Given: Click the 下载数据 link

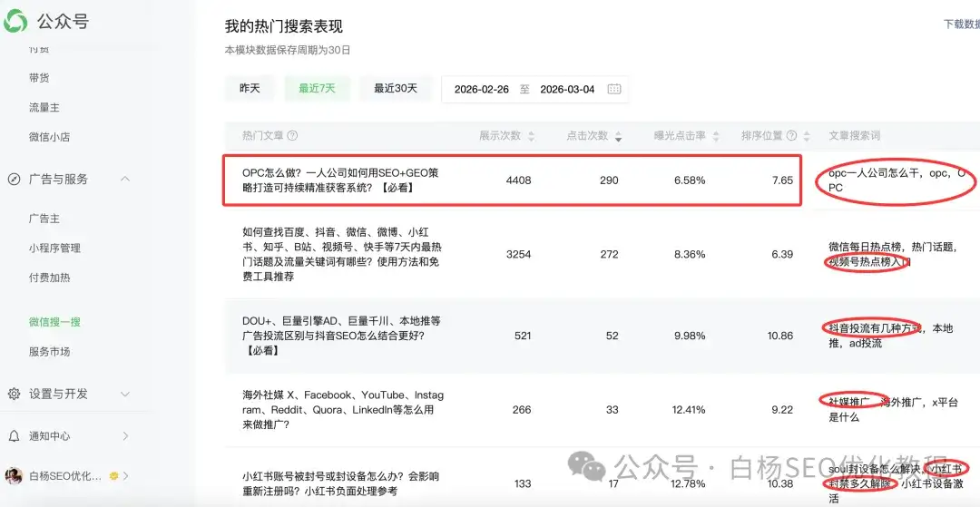Looking at the screenshot, I should pyautogui.click(x=961, y=24).
